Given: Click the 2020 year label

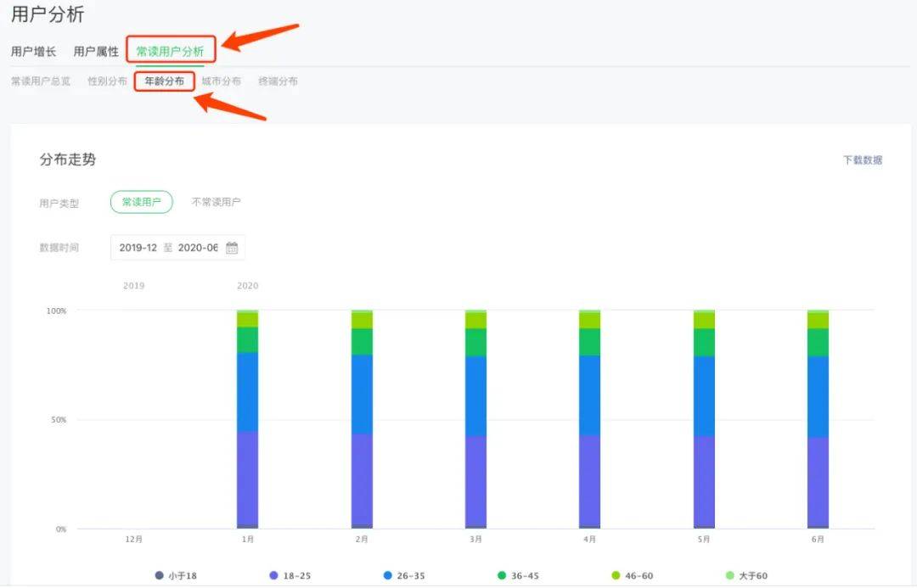Looking at the screenshot, I should (x=247, y=286).
